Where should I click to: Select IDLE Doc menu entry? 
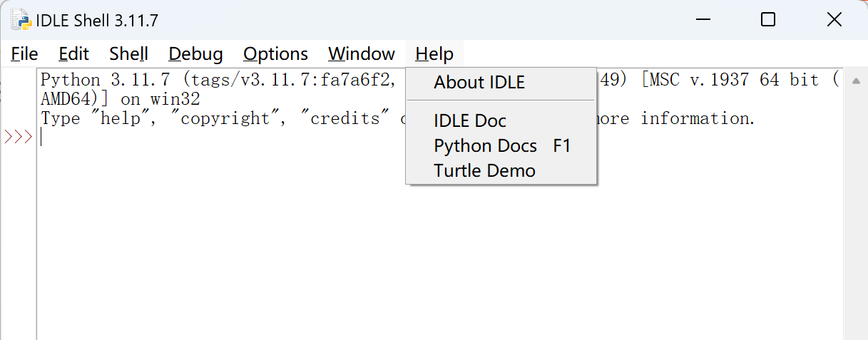click(501, 121)
